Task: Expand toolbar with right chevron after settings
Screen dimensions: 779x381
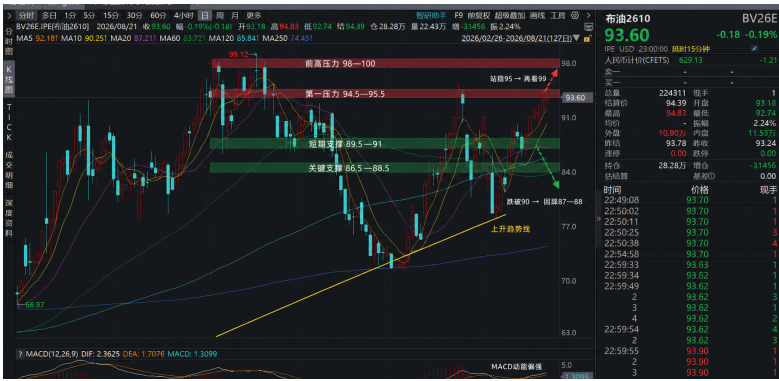Action: click(588, 15)
